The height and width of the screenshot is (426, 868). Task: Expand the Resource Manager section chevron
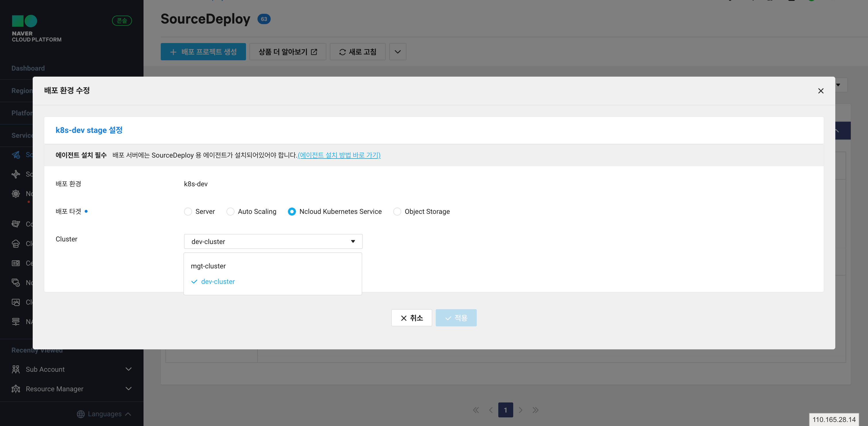click(128, 389)
